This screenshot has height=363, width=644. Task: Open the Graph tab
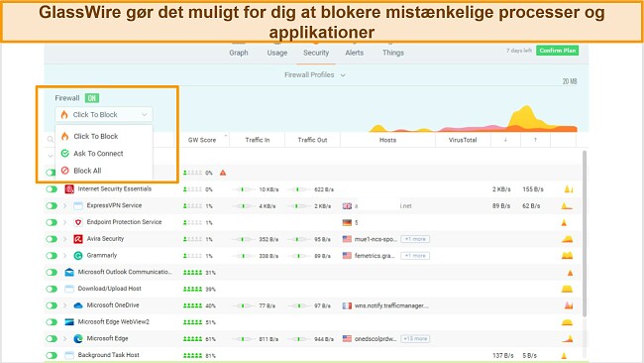239,53
